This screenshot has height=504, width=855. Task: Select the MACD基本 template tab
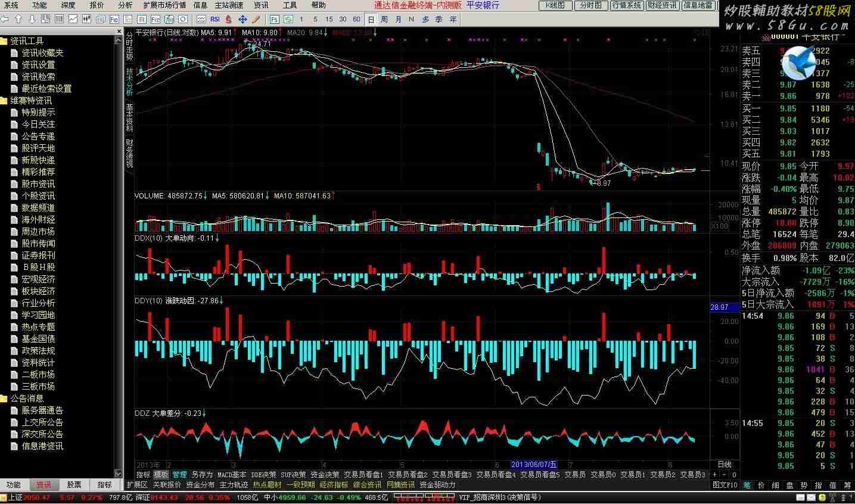[x=232, y=475]
